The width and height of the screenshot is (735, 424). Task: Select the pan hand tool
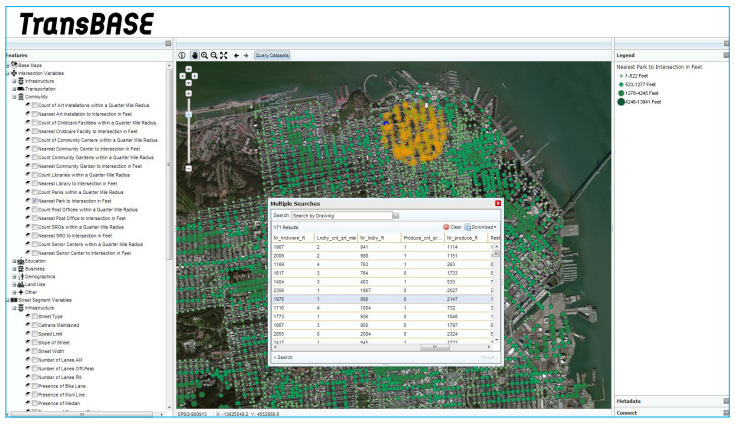point(193,55)
